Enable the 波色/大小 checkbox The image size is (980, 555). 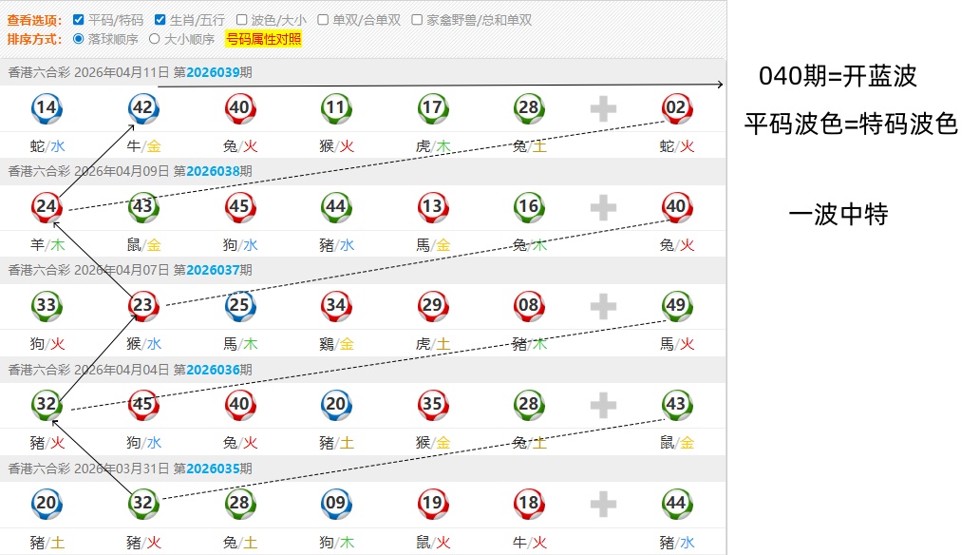[242, 20]
